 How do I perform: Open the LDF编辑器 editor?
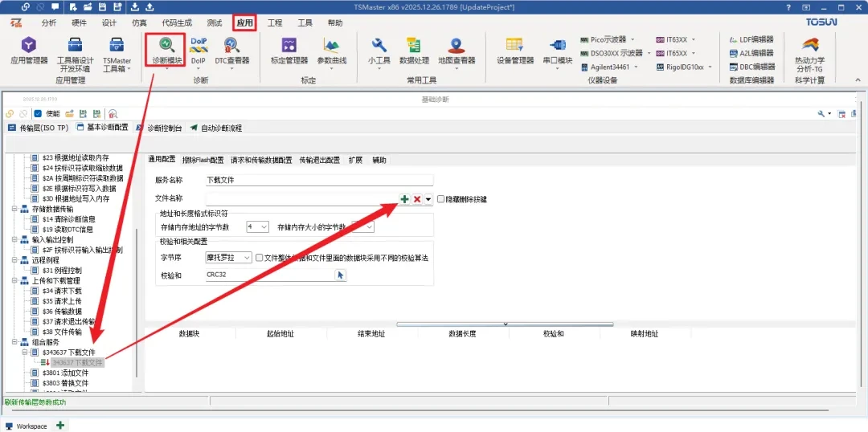tap(751, 40)
